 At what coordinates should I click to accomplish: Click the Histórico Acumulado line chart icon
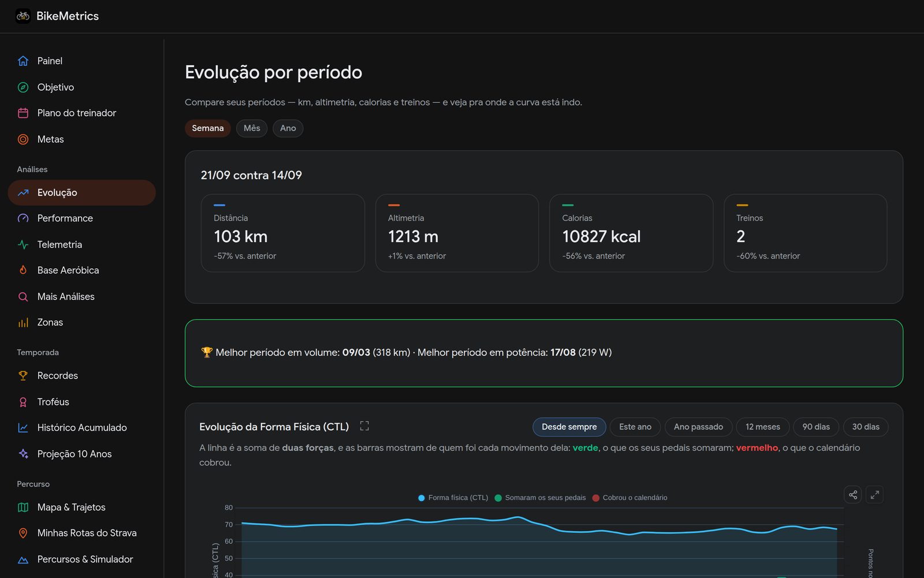(23, 428)
